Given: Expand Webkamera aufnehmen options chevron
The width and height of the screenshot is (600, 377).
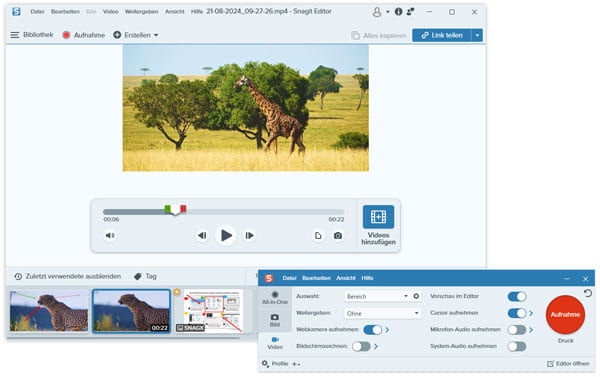Looking at the screenshot, I should [x=387, y=330].
